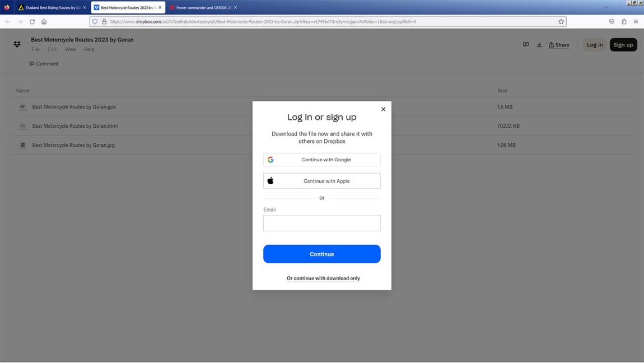Click the download icon in header
The width and height of the screenshot is (644, 363).
pyautogui.click(x=539, y=45)
